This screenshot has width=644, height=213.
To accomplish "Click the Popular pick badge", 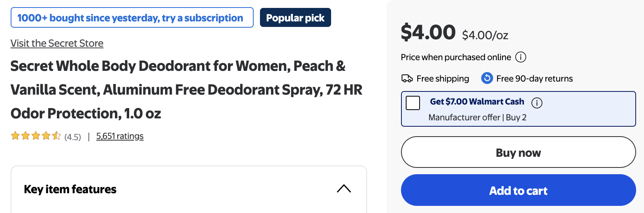I will 295,18.
